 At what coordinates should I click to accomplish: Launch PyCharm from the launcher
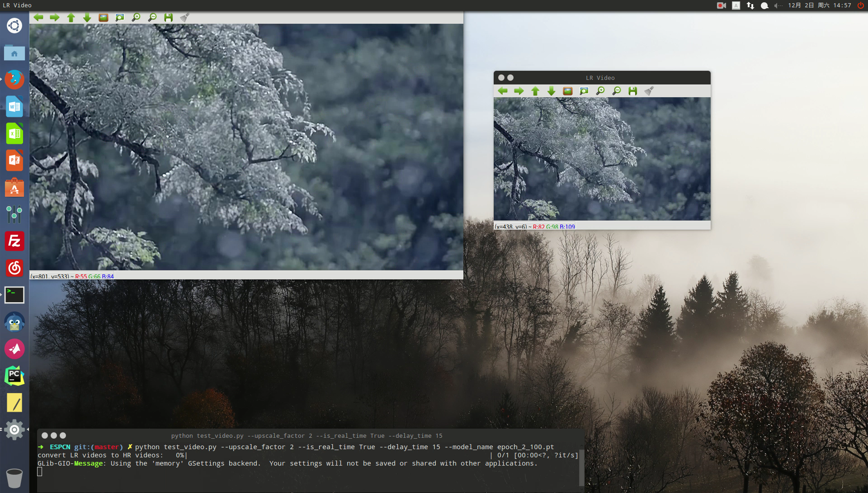coord(14,376)
